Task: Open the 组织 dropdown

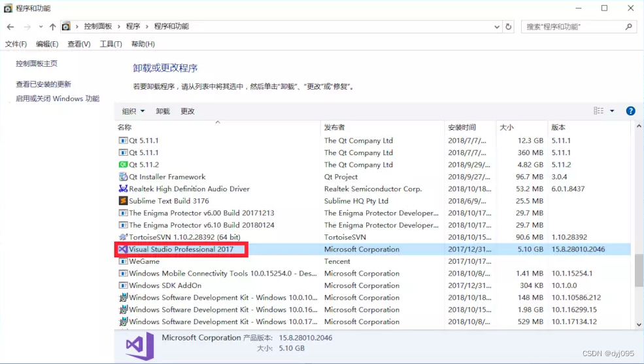Action: (x=133, y=111)
